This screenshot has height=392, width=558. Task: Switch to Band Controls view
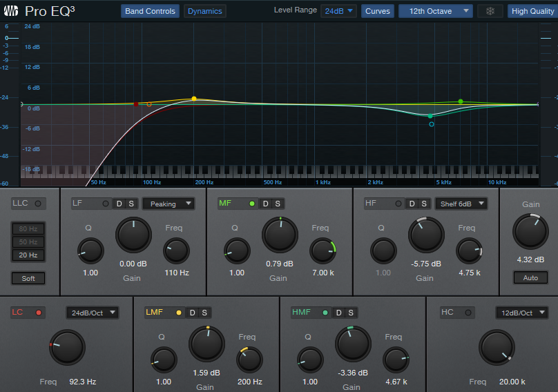(x=150, y=11)
